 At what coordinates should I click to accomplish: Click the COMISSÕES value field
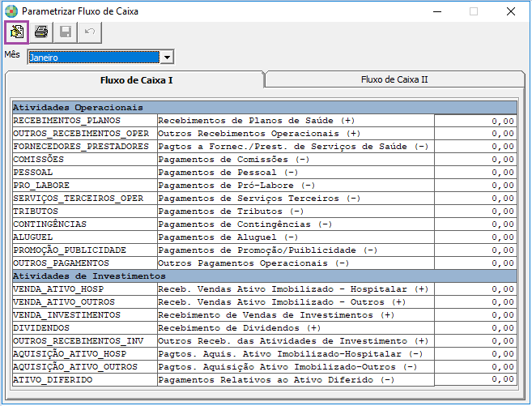(x=475, y=160)
